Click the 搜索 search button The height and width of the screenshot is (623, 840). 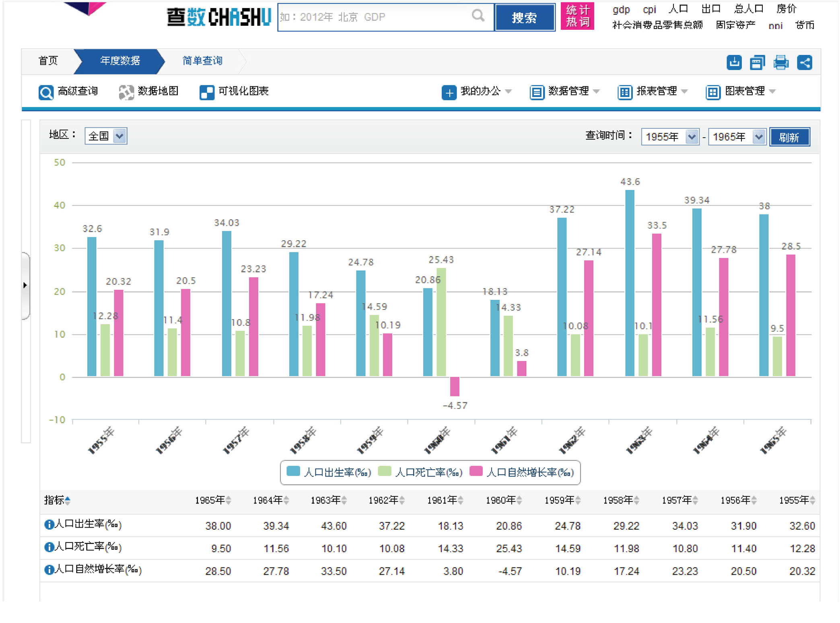click(525, 17)
